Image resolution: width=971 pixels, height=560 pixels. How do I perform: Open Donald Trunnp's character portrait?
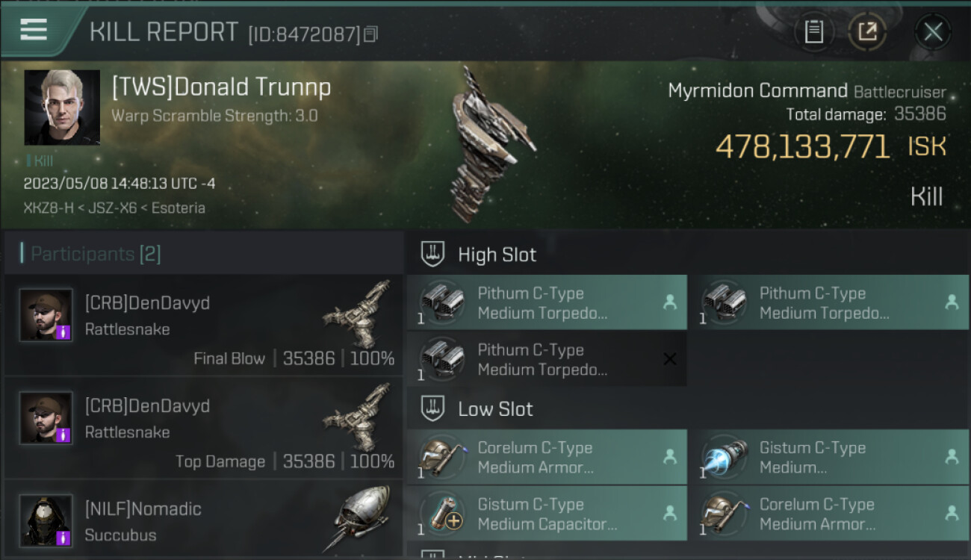pyautogui.click(x=62, y=108)
